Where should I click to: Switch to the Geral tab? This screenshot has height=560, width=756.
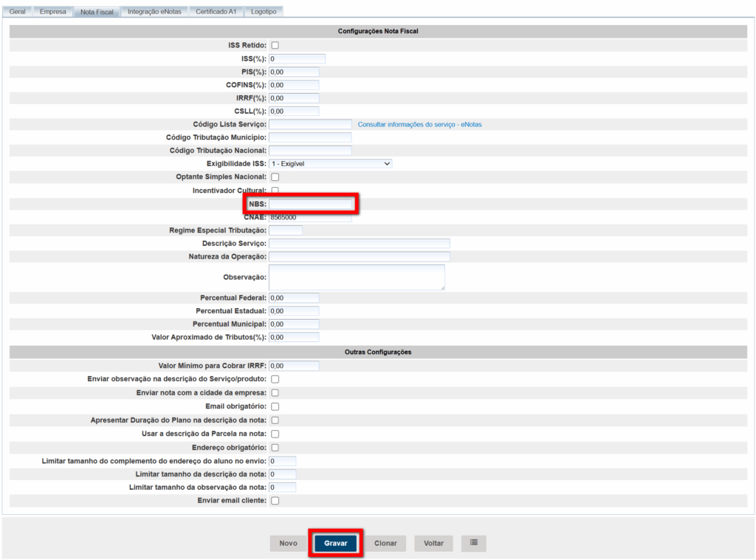coord(17,12)
